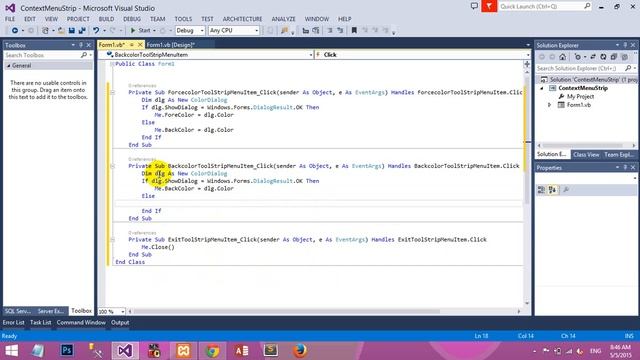Image resolution: width=640 pixels, height=360 pixels.
Task: Save the current file via toolbar
Action: click(71, 31)
